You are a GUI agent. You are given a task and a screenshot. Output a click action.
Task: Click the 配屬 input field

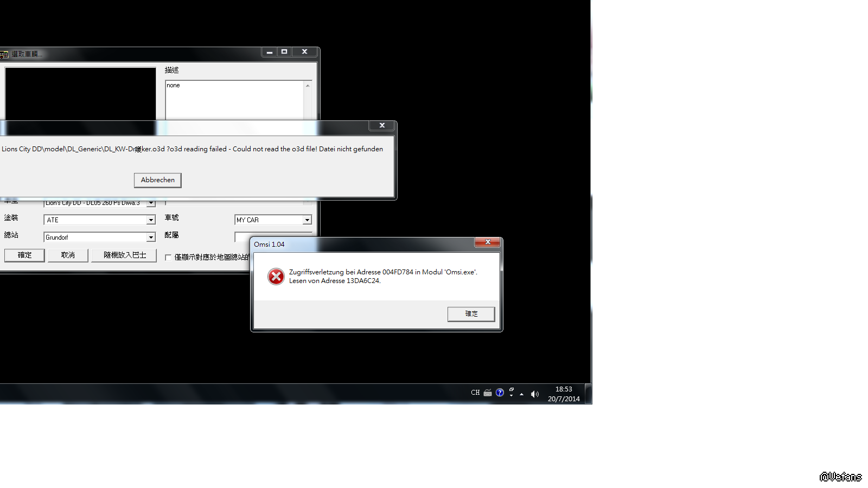pos(273,237)
